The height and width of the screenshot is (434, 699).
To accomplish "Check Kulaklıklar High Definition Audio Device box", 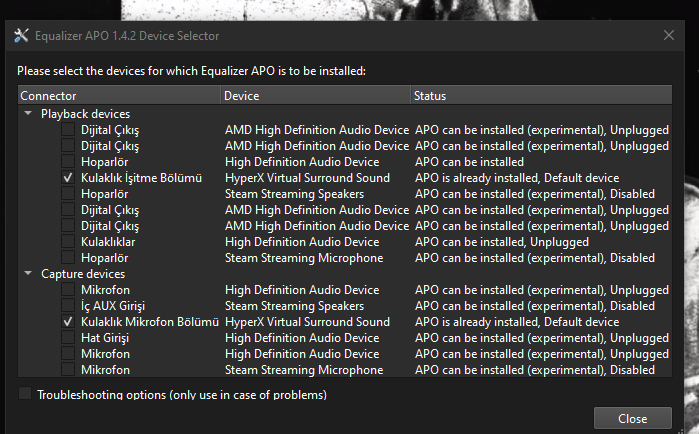I will pos(67,242).
